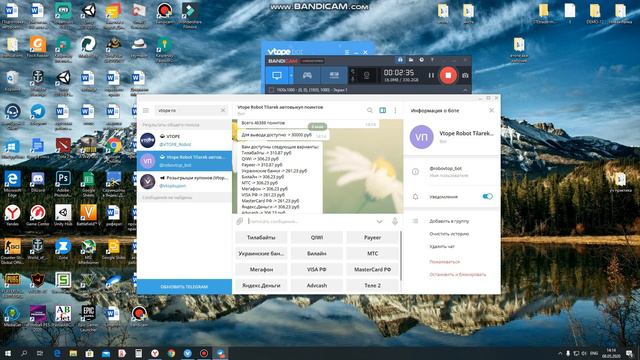Open the Yandex browser desktop shortcut
Viewport: 640px width, 360px height.
click(12, 216)
